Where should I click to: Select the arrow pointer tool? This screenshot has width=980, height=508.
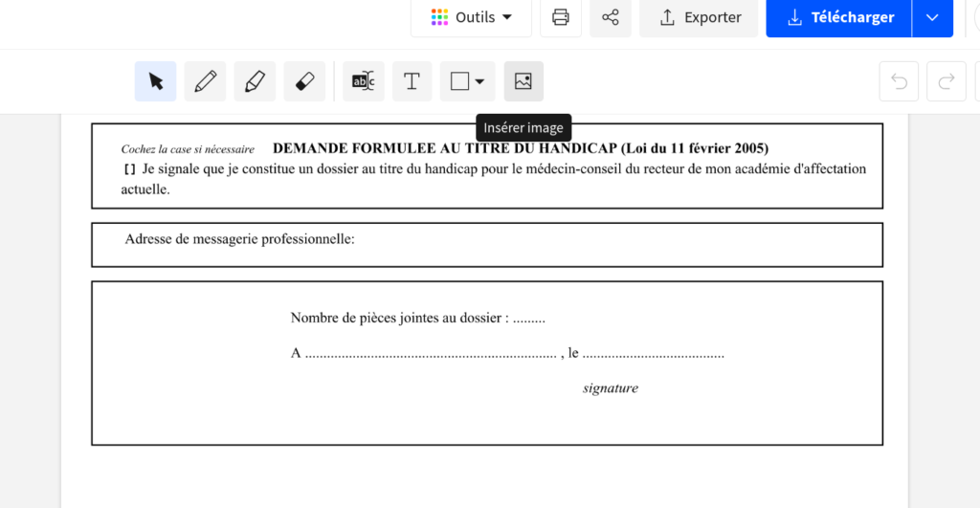pyautogui.click(x=155, y=81)
